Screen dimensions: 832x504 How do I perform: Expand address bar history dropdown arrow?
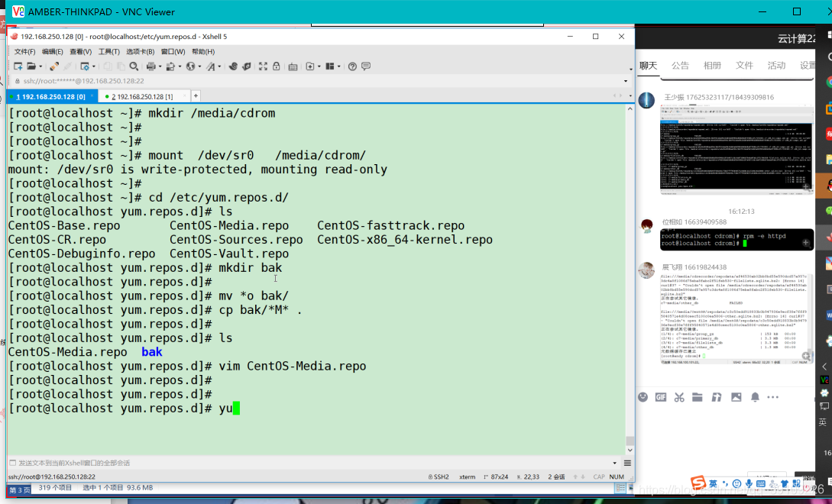click(626, 81)
